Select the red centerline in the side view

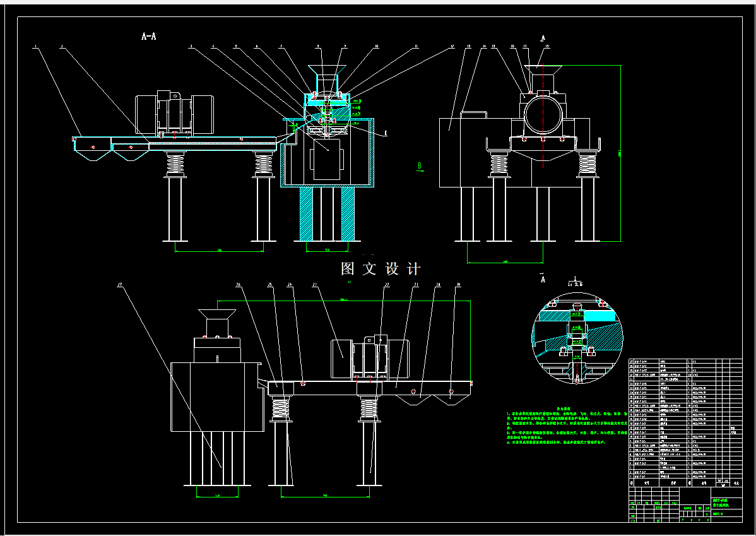coord(543,117)
